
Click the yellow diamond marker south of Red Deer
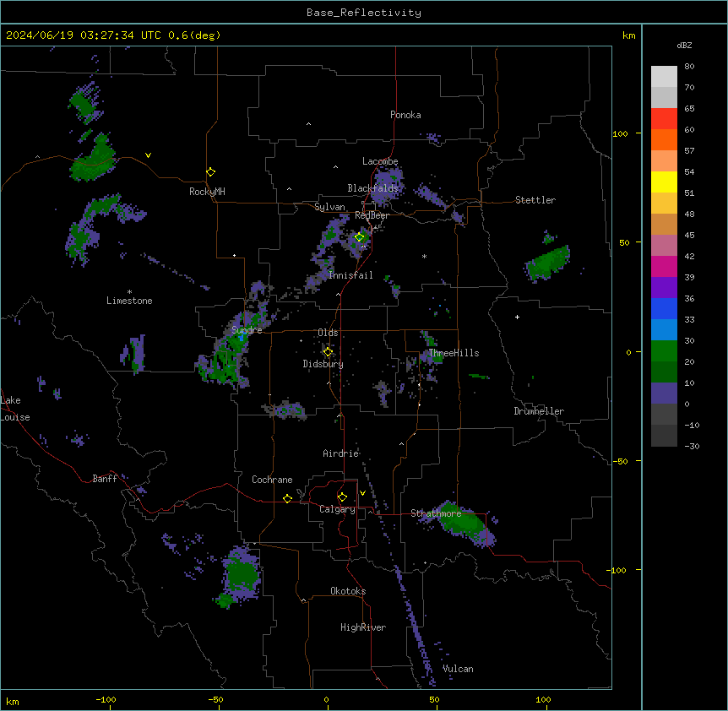(360, 237)
